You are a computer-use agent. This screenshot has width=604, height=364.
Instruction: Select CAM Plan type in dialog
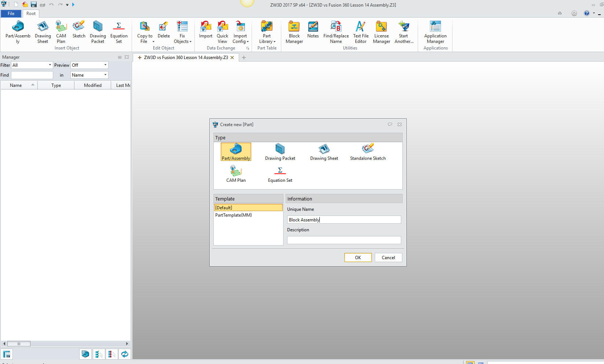coord(236,174)
